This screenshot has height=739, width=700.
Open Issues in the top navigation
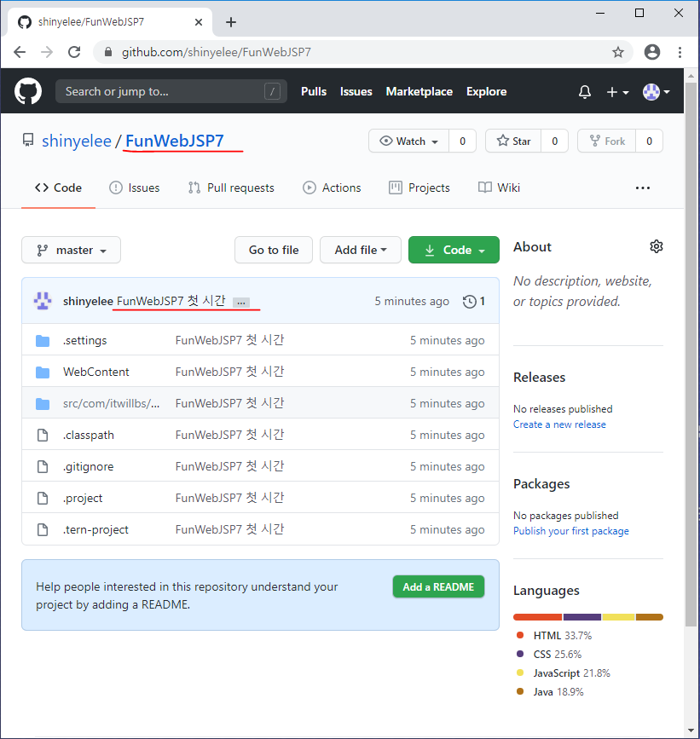(356, 91)
